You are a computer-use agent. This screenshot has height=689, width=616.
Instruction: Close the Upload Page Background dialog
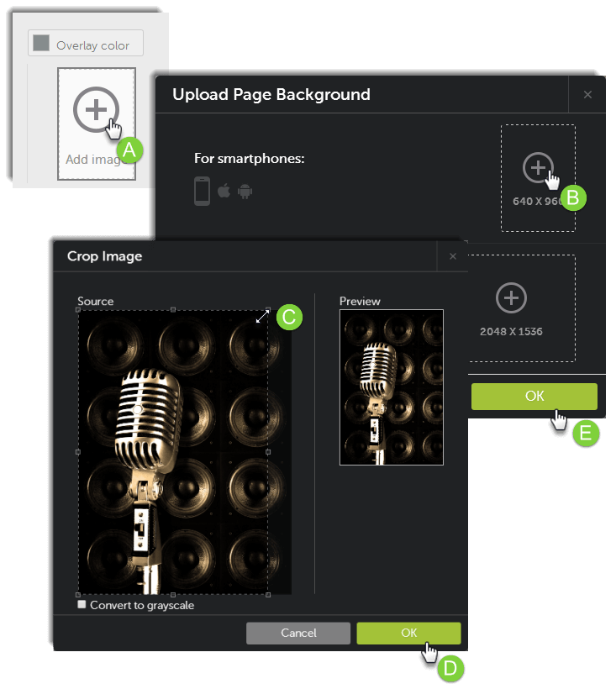[x=587, y=95]
